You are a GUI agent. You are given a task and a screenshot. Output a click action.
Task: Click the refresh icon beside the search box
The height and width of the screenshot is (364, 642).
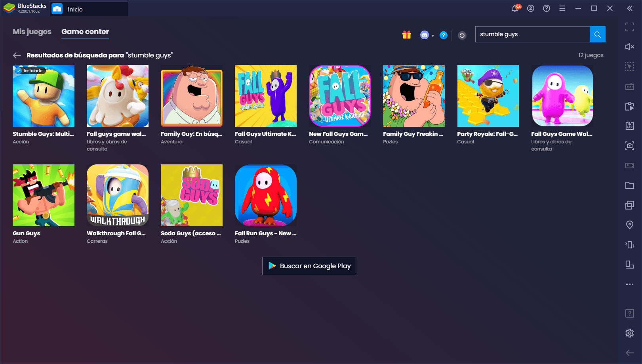pos(462,35)
